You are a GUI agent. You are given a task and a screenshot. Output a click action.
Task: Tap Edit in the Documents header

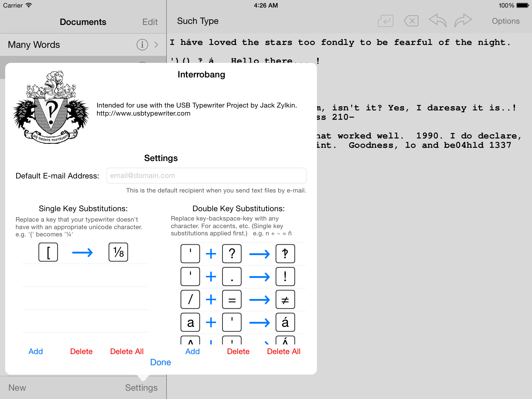click(x=150, y=22)
